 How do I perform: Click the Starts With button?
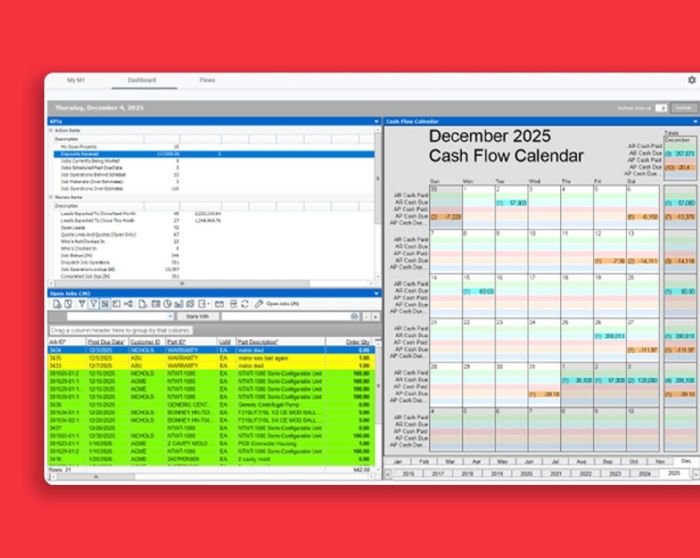pyautogui.click(x=197, y=316)
